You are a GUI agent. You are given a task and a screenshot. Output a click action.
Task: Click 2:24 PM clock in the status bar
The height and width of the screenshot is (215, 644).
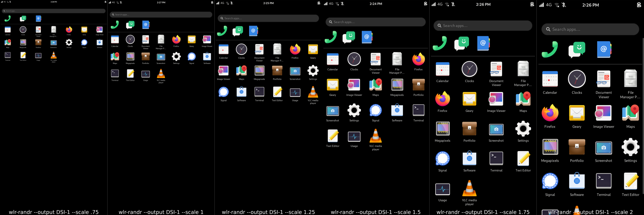pyautogui.click(x=376, y=4)
